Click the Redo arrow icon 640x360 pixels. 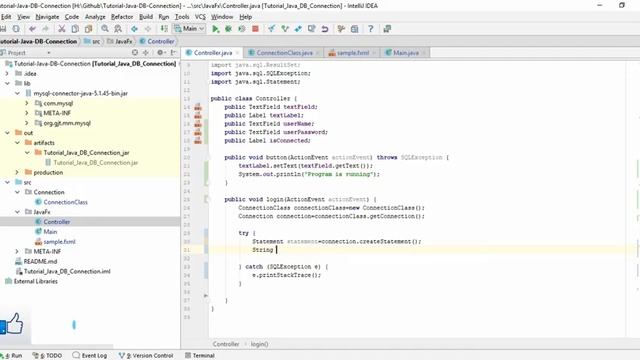point(45,29)
